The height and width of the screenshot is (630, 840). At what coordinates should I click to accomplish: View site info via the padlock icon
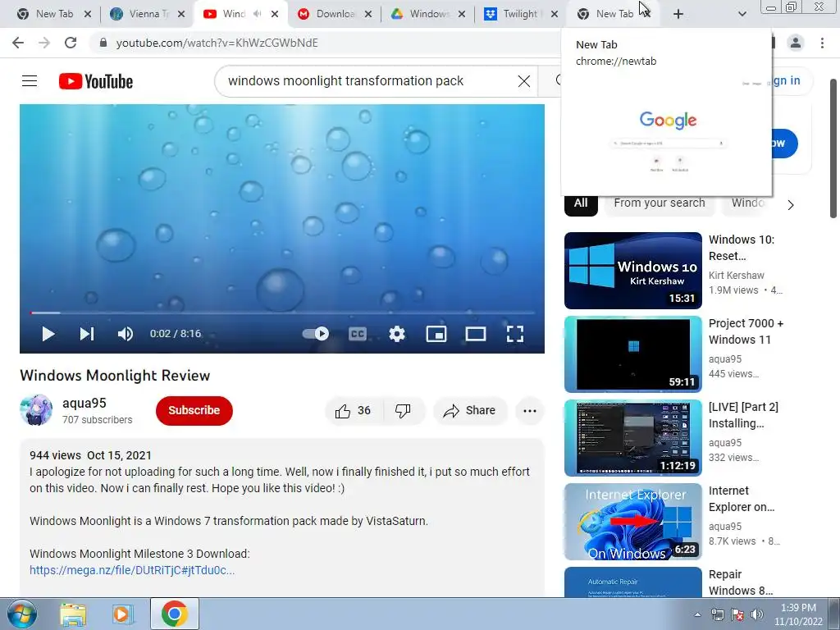(103, 43)
